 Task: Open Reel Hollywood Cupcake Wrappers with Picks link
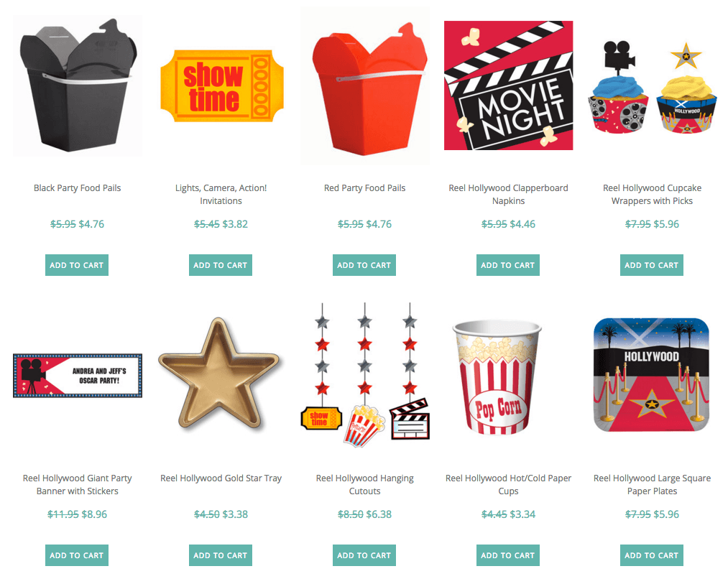point(652,195)
